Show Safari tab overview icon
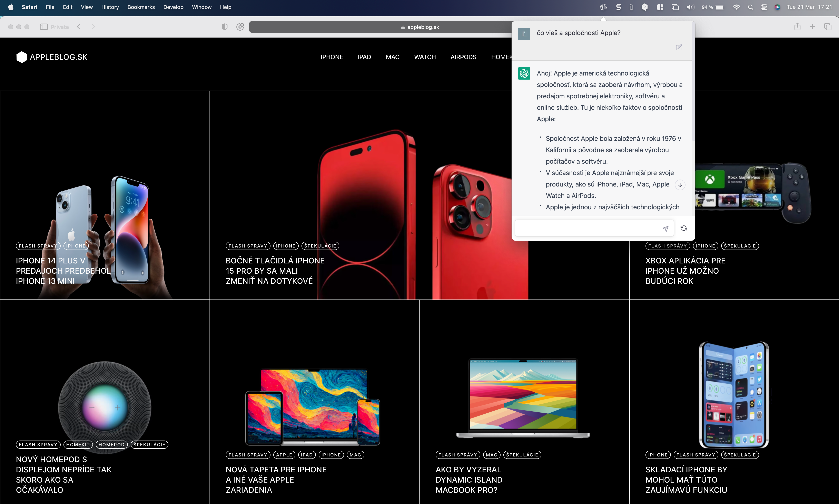839x504 pixels. click(x=828, y=27)
